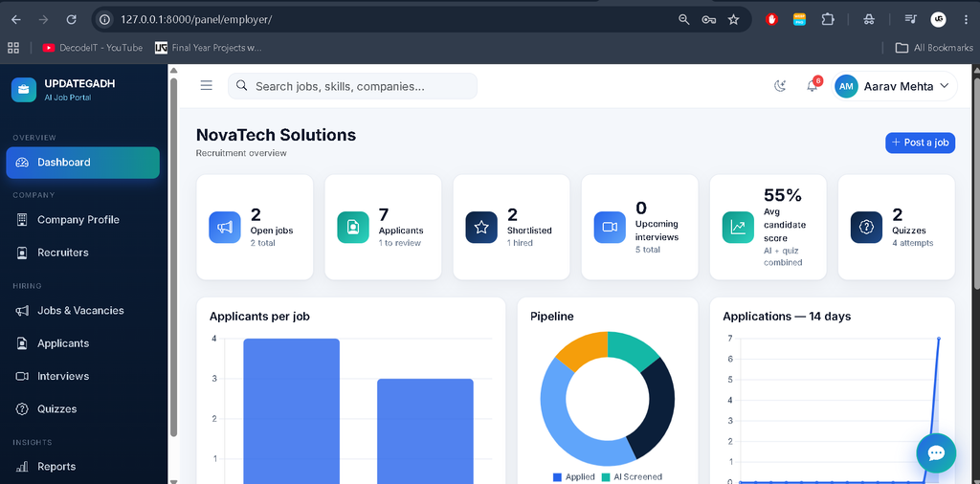Screen dimensions: 980x484
Task: Expand the Aarav Mehta user dropdown
Action: pyautogui.click(x=895, y=86)
